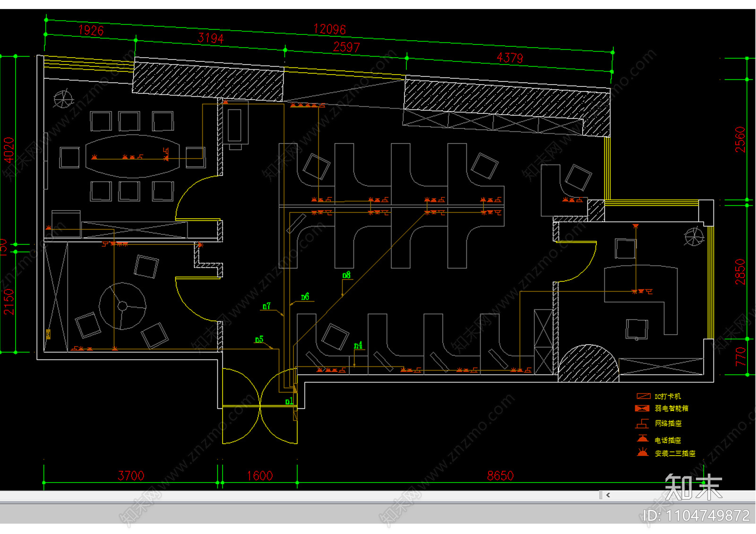The image size is (756, 534).
Task: Select the 770 vertical dimension text
Action: 740,356
